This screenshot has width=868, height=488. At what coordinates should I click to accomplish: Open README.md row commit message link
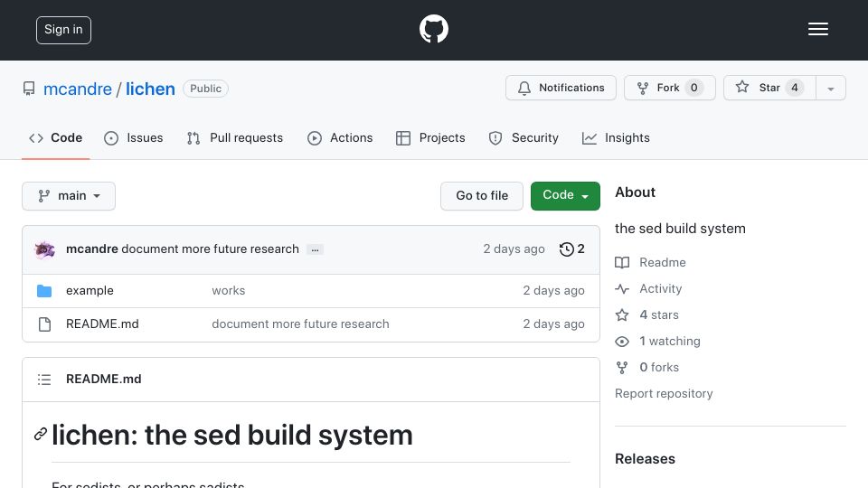point(300,324)
